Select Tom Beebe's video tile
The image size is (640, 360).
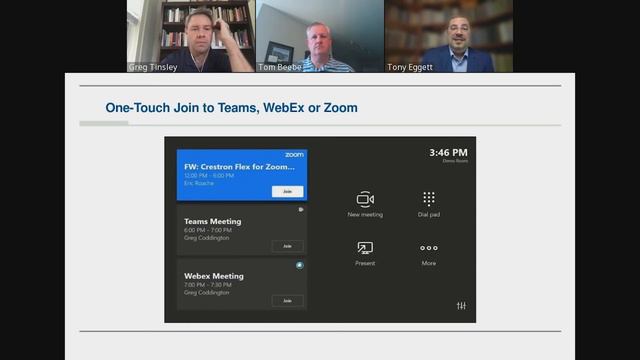coord(320,36)
